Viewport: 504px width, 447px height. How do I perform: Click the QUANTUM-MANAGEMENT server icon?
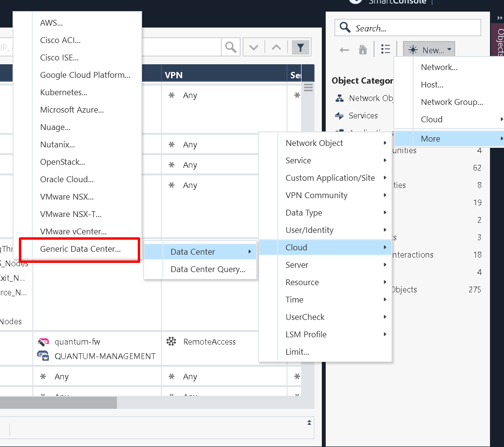pyautogui.click(x=43, y=356)
